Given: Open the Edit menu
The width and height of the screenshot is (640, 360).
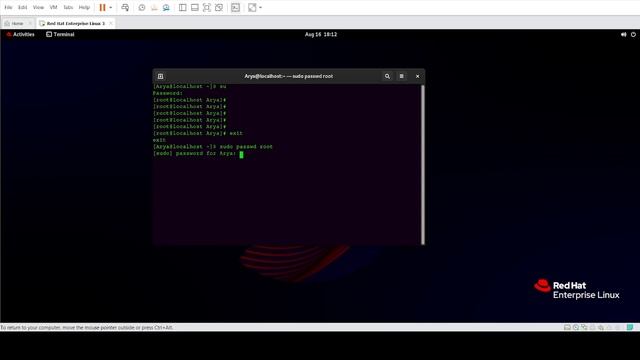Looking at the screenshot, I should [x=22, y=7].
